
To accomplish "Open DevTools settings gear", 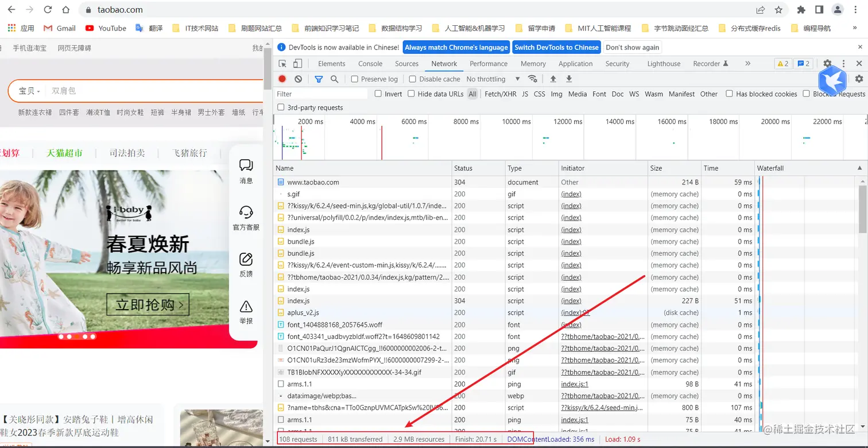I will click(827, 64).
